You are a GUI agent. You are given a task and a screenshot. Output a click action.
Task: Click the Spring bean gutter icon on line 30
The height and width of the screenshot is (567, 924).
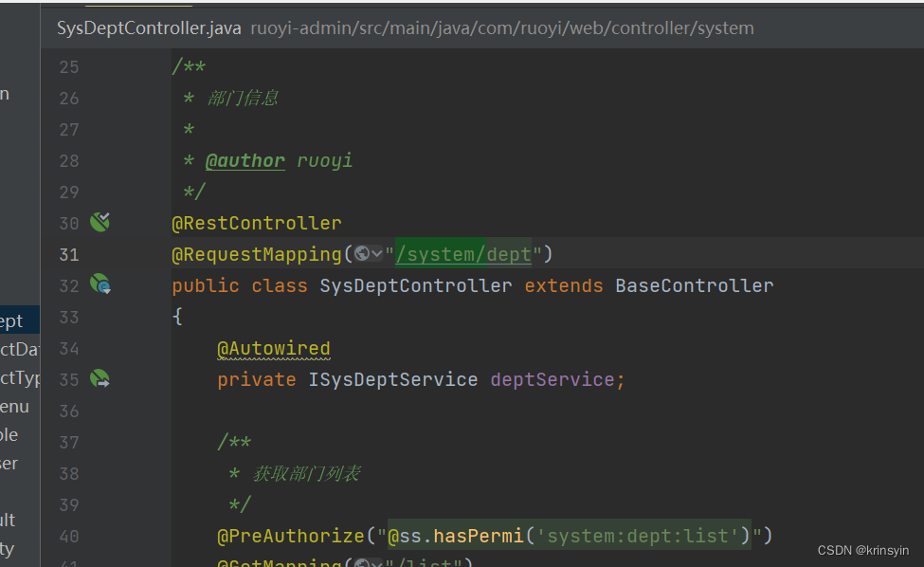[x=100, y=222]
